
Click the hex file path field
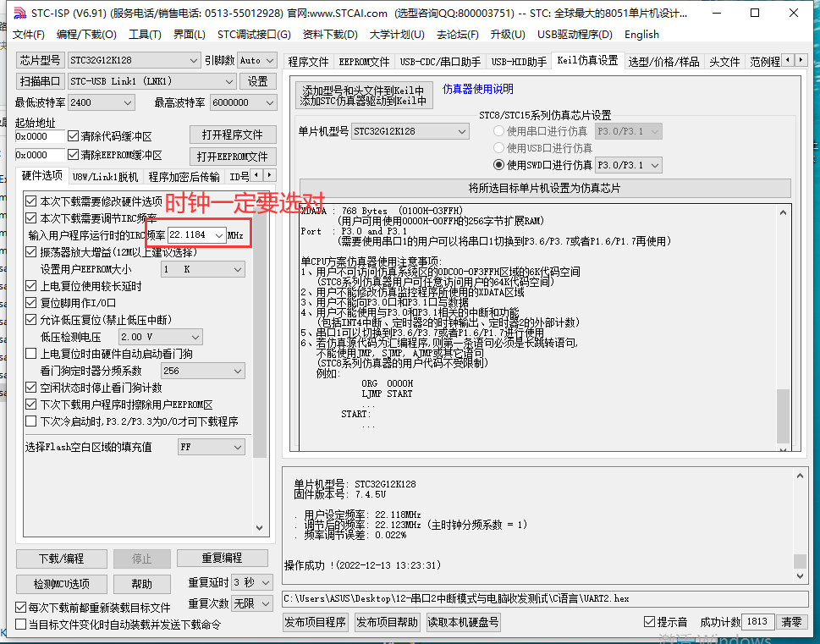(x=546, y=598)
